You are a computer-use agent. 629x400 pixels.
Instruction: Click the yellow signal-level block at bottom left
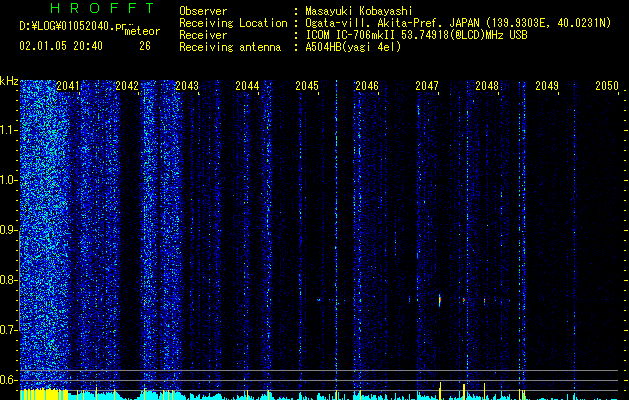(x=44, y=394)
